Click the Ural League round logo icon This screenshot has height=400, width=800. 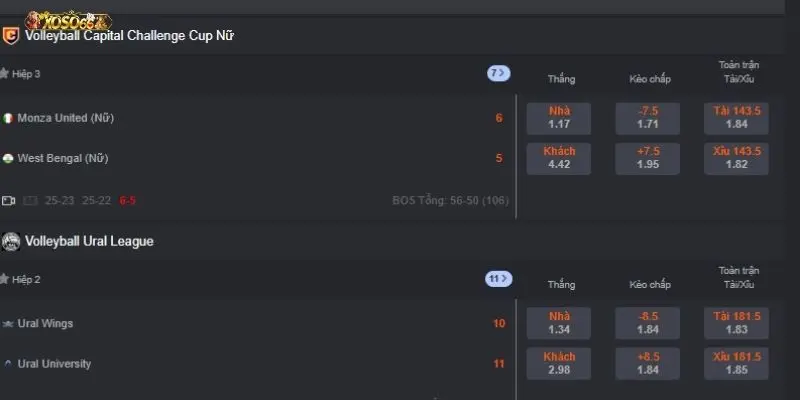pyautogui.click(x=11, y=241)
